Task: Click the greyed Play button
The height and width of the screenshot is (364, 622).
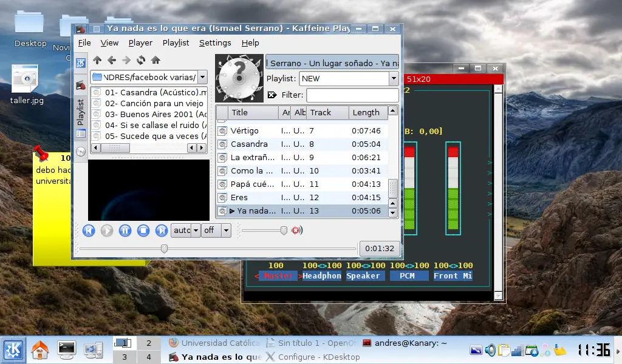Action: tap(107, 231)
